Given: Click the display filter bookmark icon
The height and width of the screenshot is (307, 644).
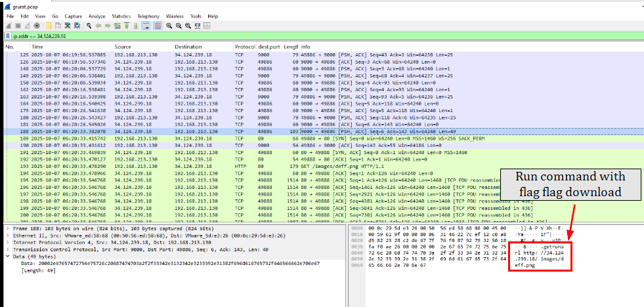Looking at the screenshot, I should 8,36.
